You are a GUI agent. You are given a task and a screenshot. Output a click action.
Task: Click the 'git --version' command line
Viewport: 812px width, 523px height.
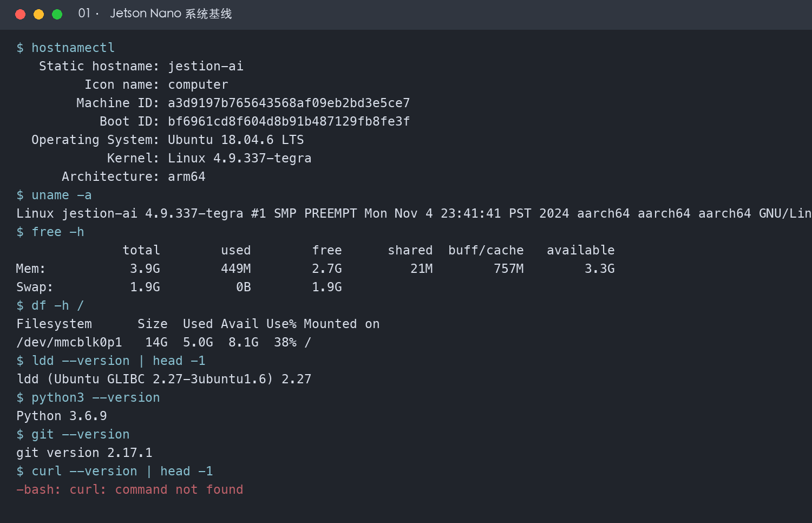click(x=73, y=434)
